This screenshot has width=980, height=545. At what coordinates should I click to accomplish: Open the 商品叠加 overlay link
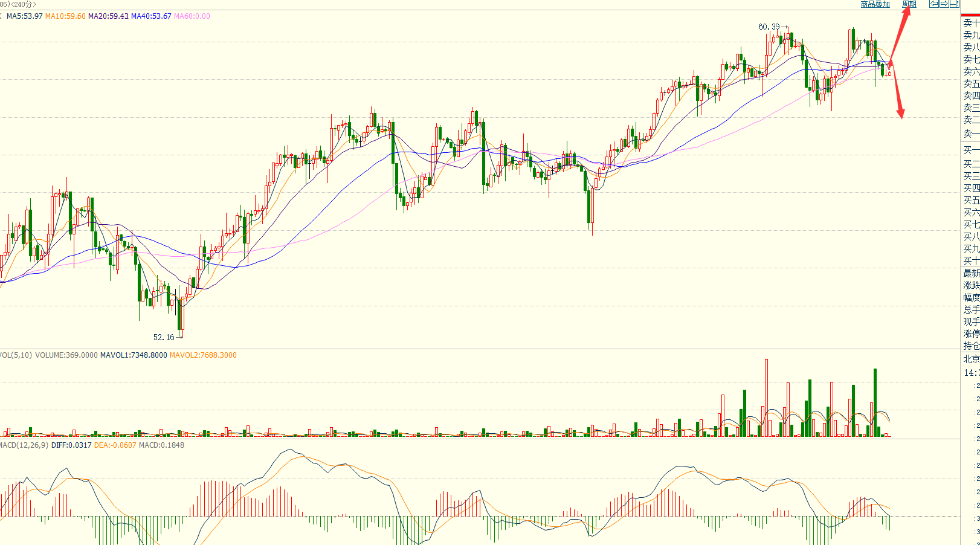point(875,4)
